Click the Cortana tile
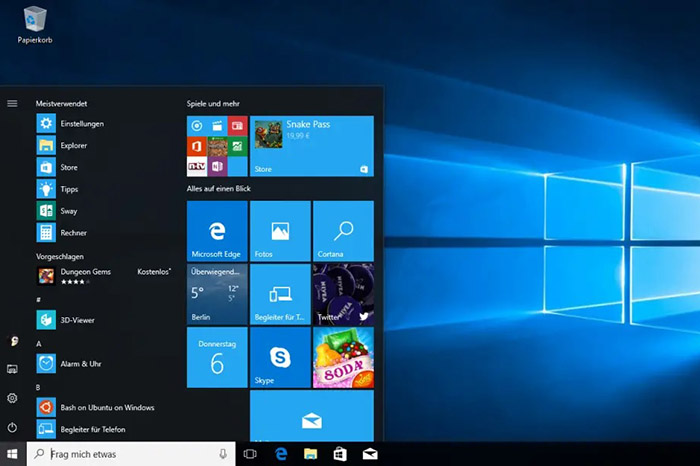 click(x=343, y=231)
